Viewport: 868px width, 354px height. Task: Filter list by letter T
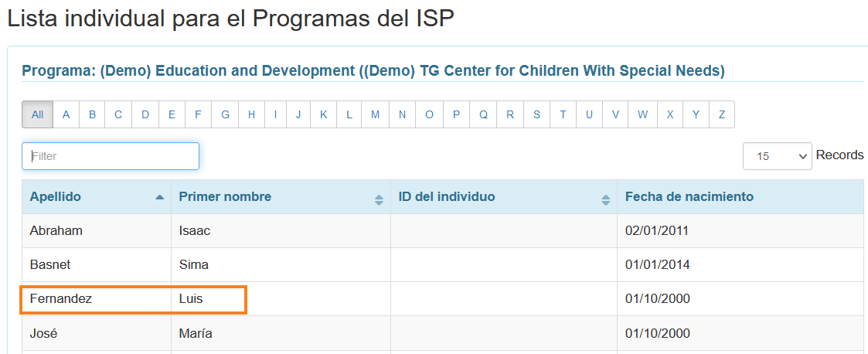[x=563, y=114]
